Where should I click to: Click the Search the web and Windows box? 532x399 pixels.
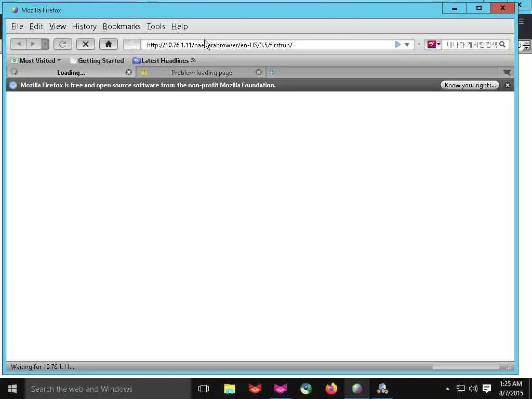pos(108,389)
